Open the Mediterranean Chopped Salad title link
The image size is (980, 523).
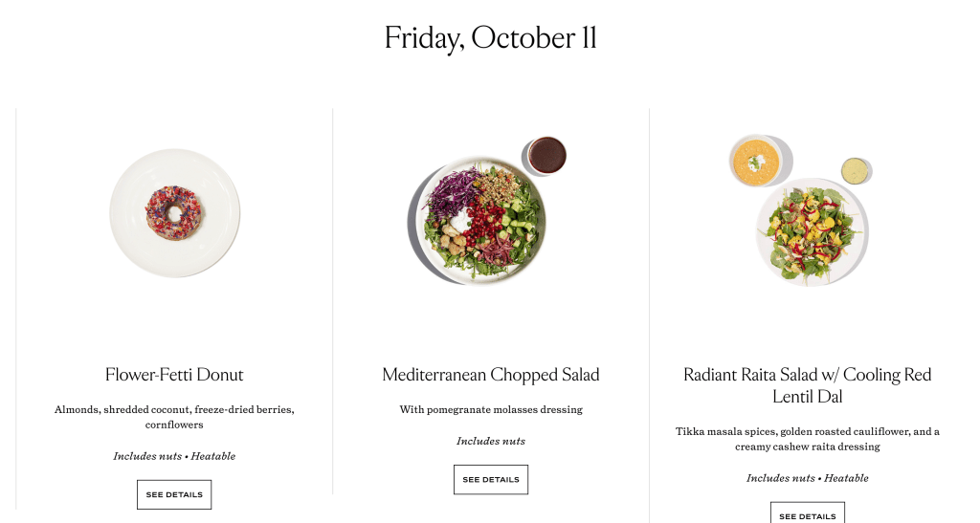[491, 375]
